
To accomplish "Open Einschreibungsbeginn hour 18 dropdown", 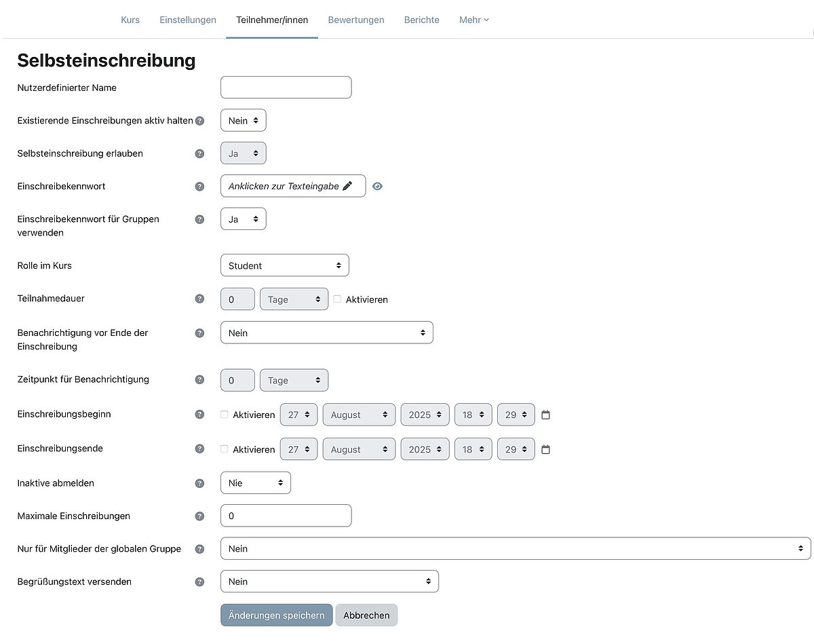I will coord(473,415).
